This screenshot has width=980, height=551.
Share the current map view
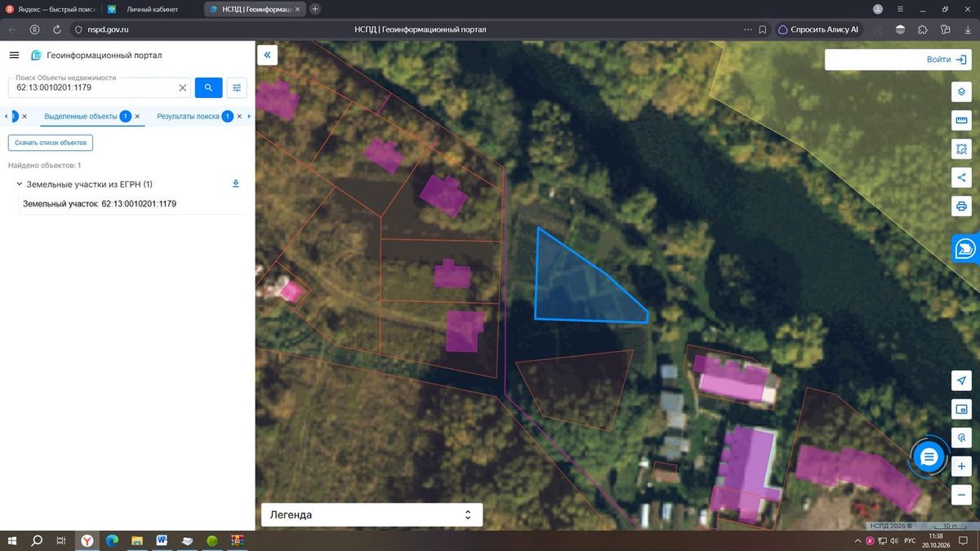(x=961, y=177)
